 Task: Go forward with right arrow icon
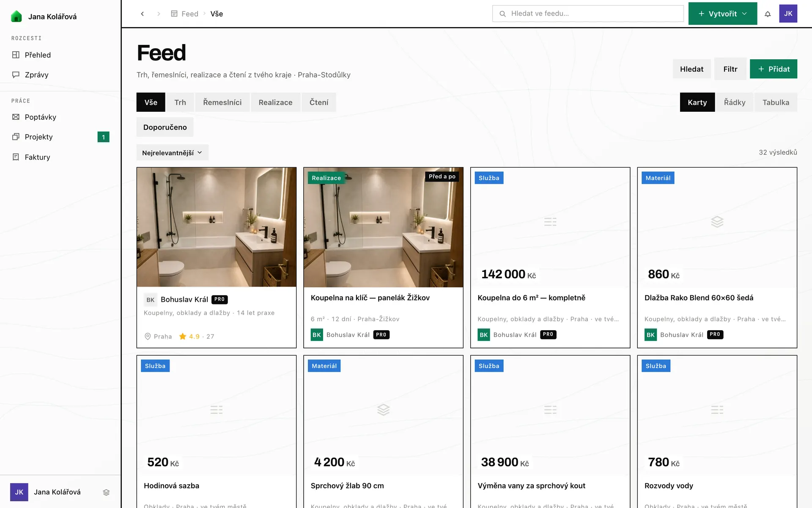tap(159, 14)
